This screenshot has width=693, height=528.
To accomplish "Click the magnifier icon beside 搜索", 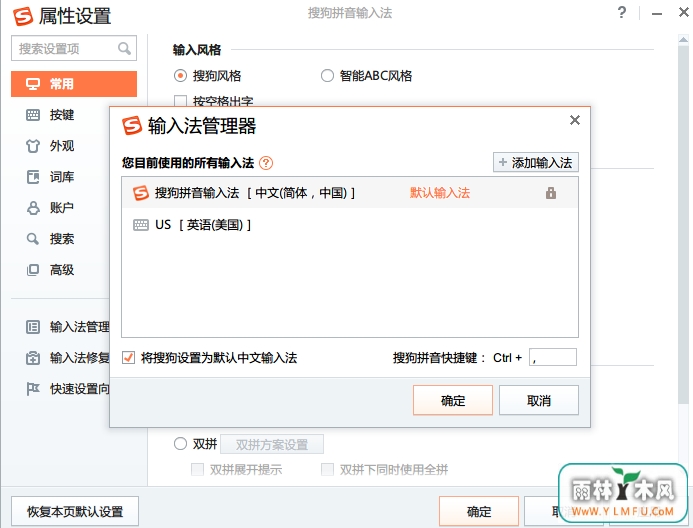I will click(33, 239).
